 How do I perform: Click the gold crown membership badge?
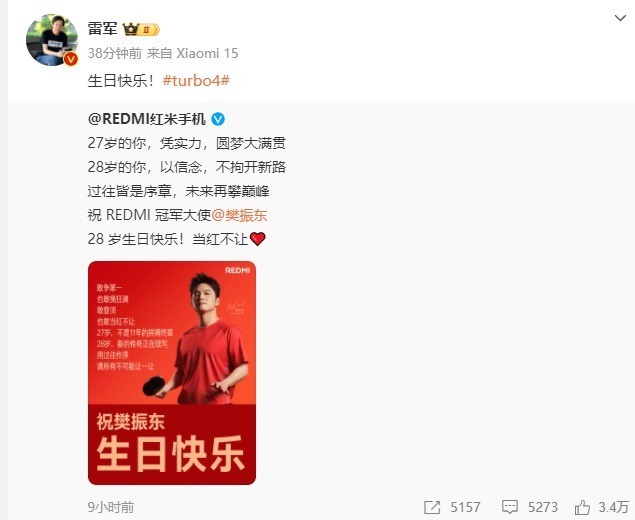(141, 29)
